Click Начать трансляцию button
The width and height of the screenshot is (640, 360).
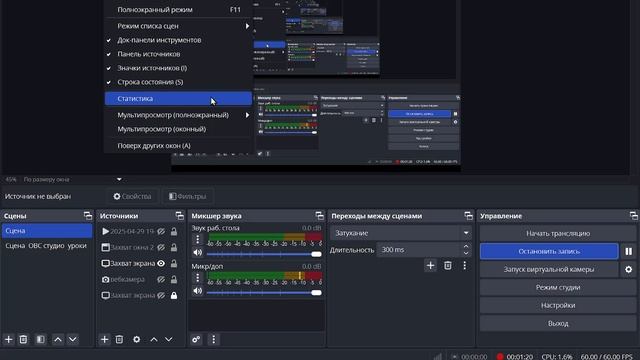click(558, 233)
